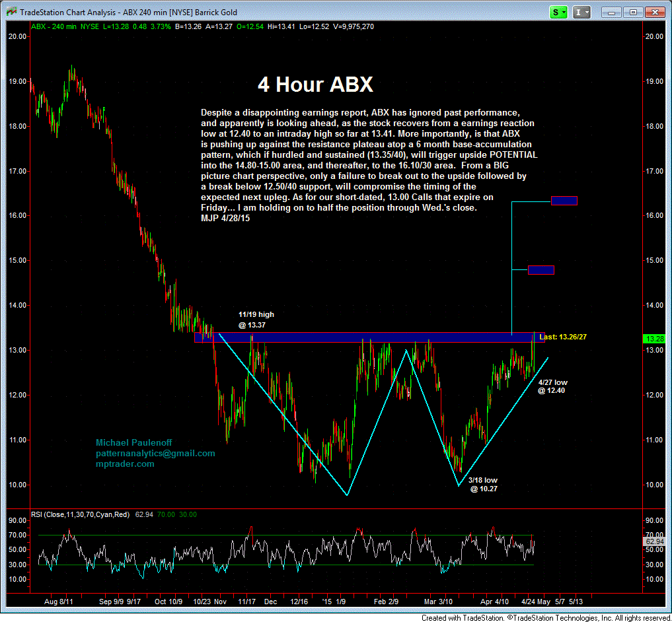
Task: Click the green S chart status icon
Action: coord(557,11)
